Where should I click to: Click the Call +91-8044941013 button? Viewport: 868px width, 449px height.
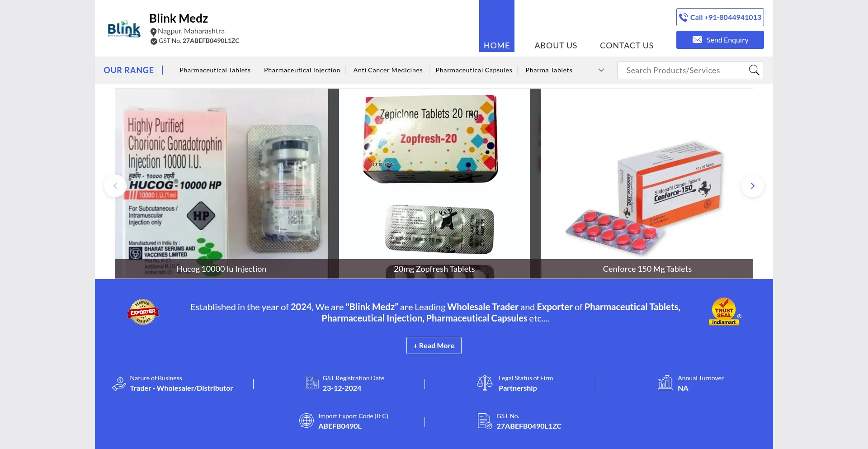tap(720, 17)
